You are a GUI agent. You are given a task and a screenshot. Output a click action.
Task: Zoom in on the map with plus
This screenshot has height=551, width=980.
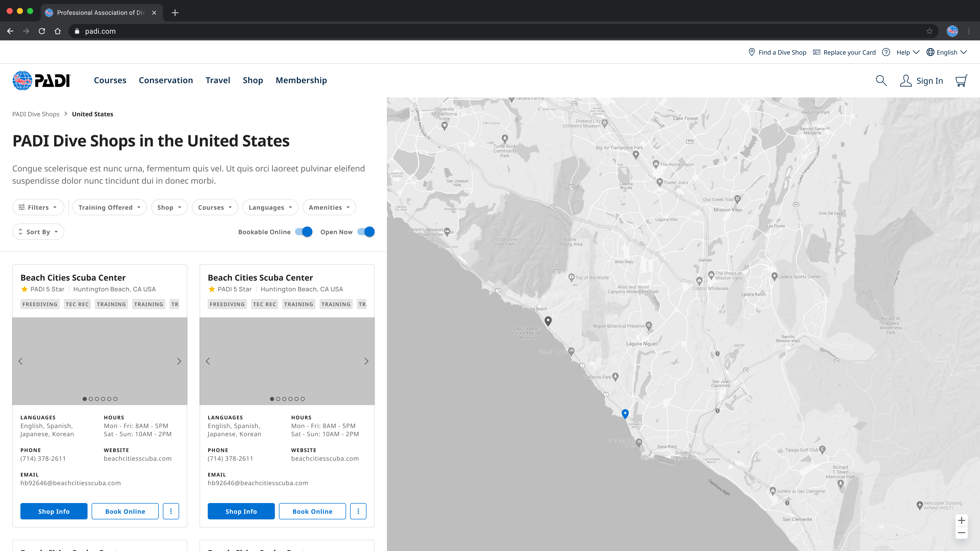click(x=961, y=520)
